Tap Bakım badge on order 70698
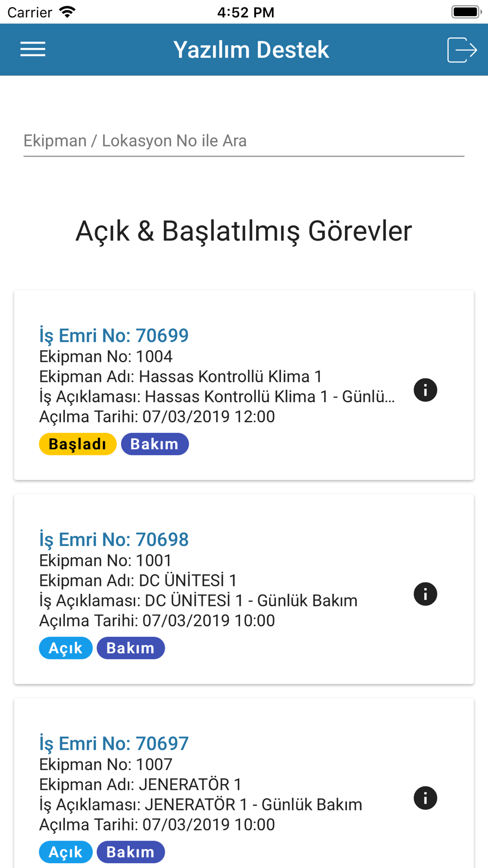 coord(131,648)
